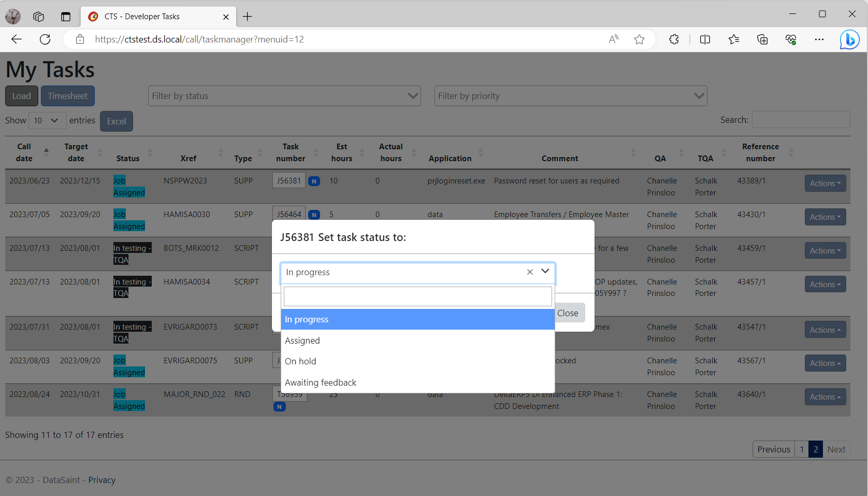This screenshot has width=868, height=496.
Task: Select page 2 in pagination
Action: (x=816, y=449)
